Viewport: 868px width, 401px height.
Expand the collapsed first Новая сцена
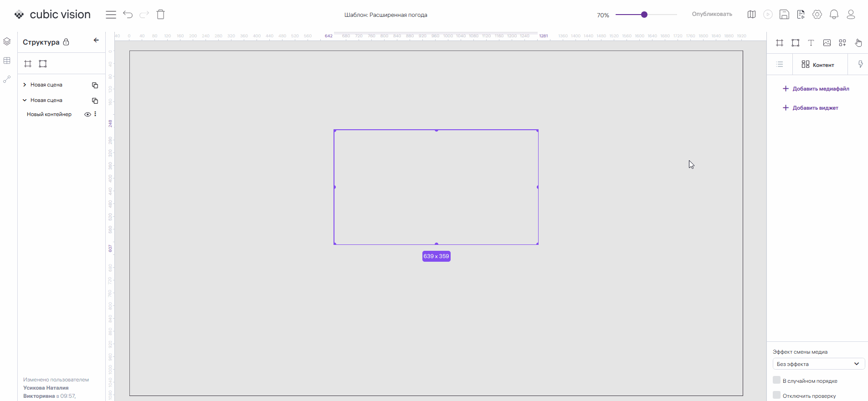pyautogui.click(x=25, y=85)
